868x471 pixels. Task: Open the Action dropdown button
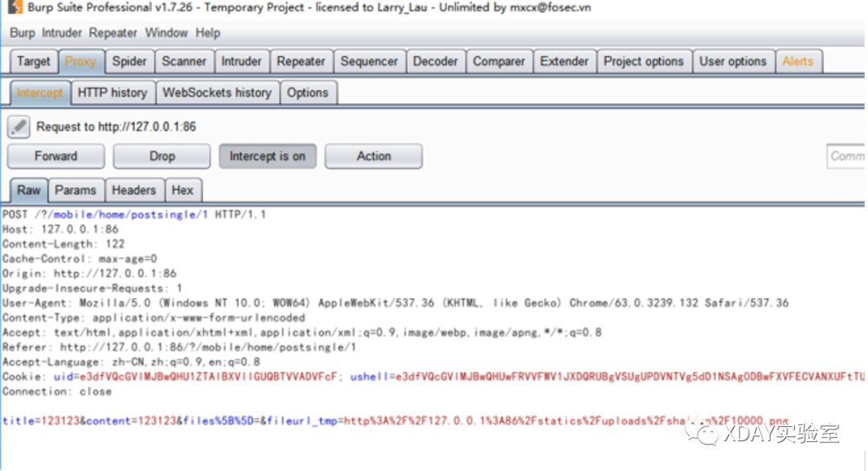pos(374,156)
